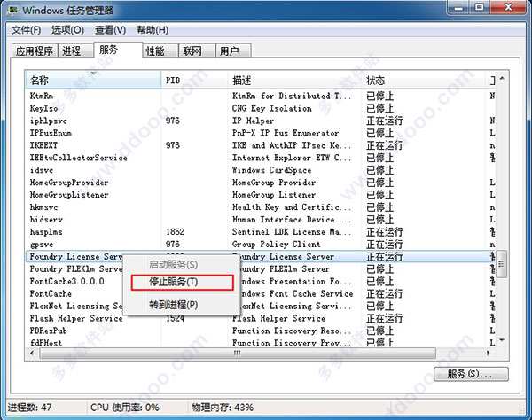Screen dimensions: 532x420
Task: Click the horizontal scrollbar right arrow
Action: coord(489,354)
